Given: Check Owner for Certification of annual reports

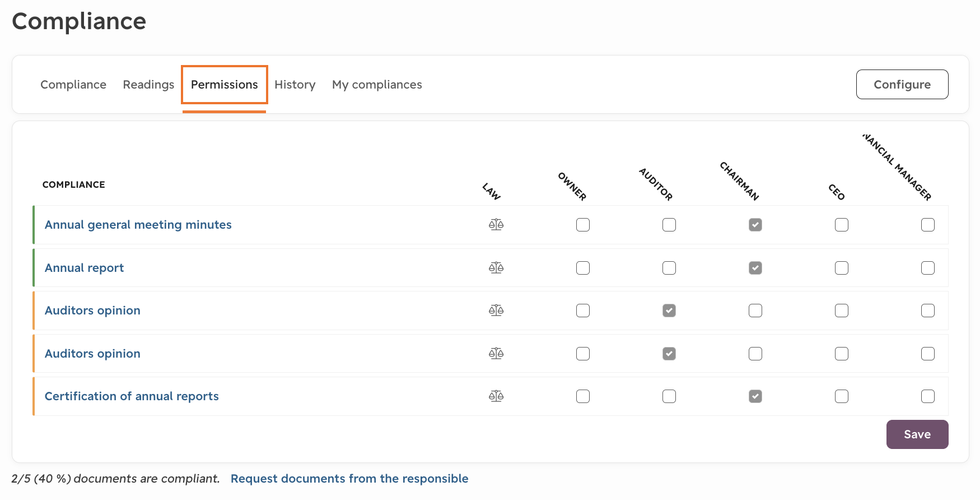Looking at the screenshot, I should (583, 396).
